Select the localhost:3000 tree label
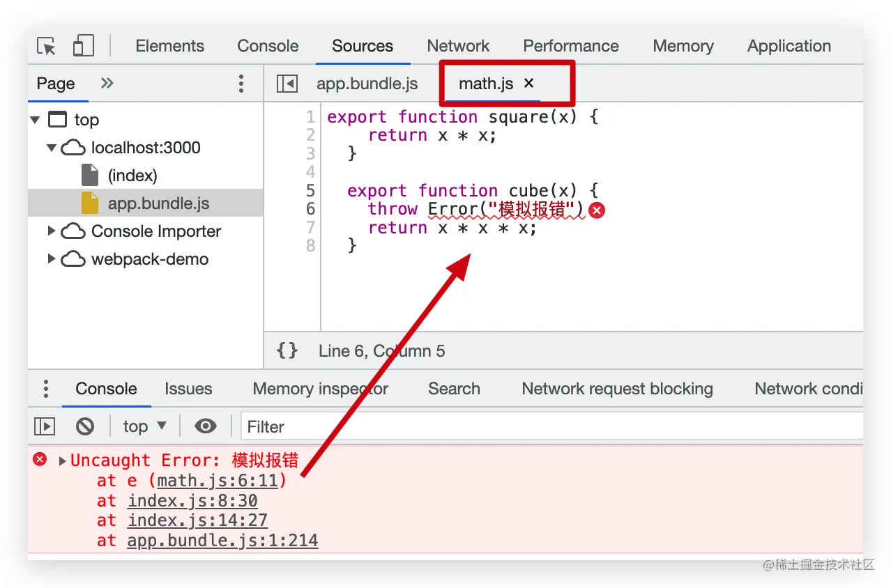Viewport: 891px width, 588px height. point(146,148)
